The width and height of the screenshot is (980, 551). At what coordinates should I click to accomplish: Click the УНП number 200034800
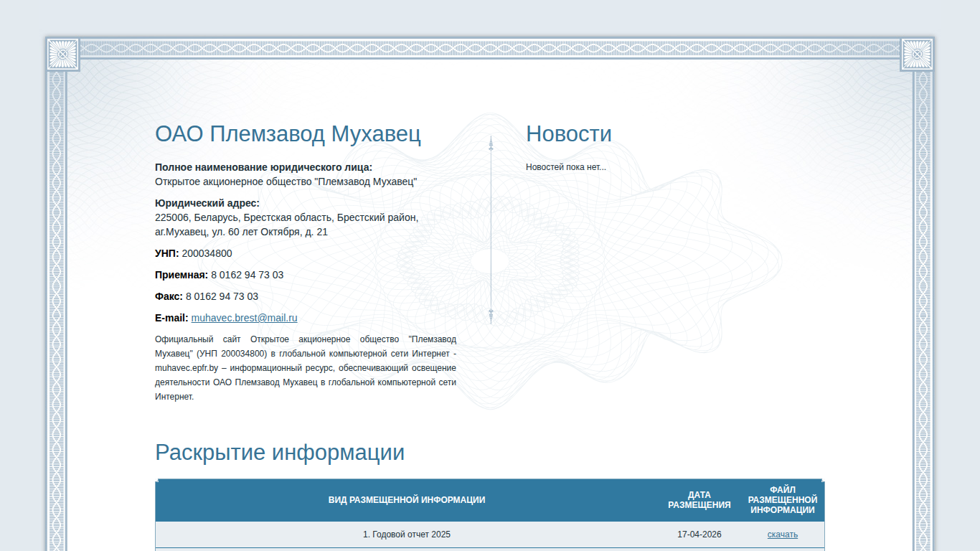(207, 253)
